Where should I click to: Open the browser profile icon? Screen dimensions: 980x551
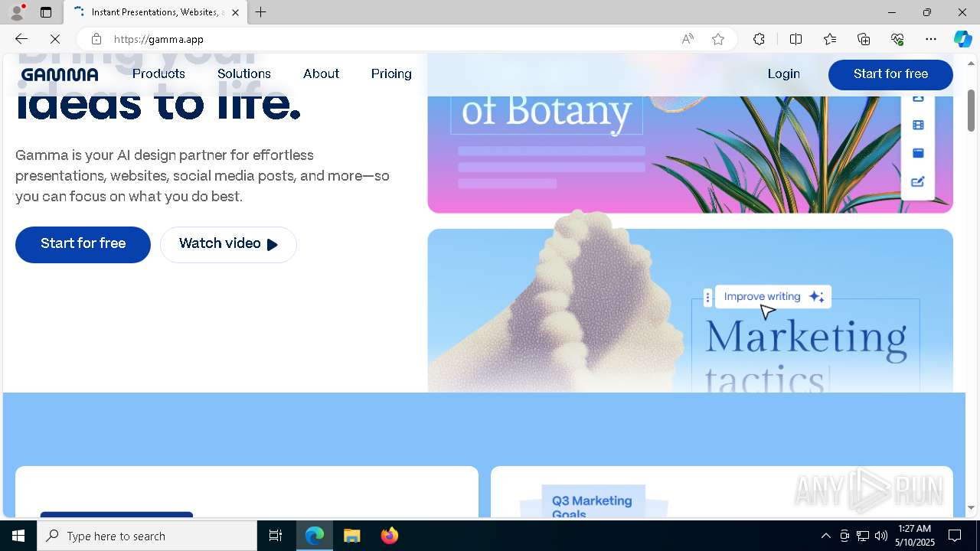point(17,12)
